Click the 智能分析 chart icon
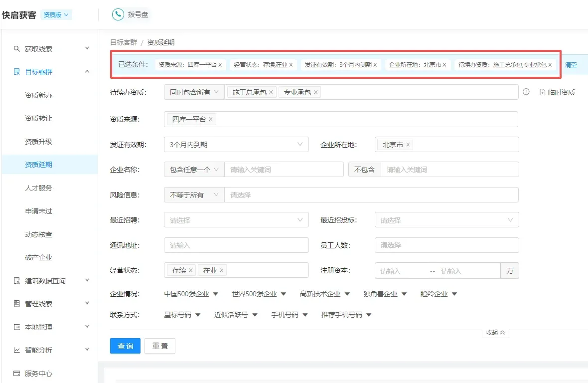The height and width of the screenshot is (383, 588). click(16, 350)
